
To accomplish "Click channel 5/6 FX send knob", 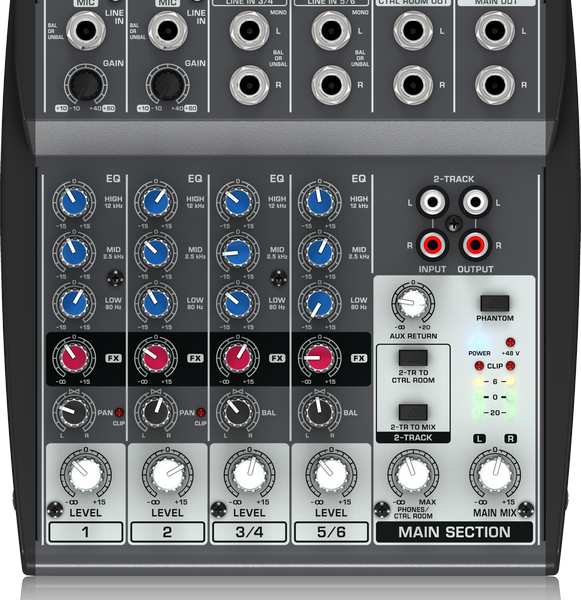I will 319,358.
